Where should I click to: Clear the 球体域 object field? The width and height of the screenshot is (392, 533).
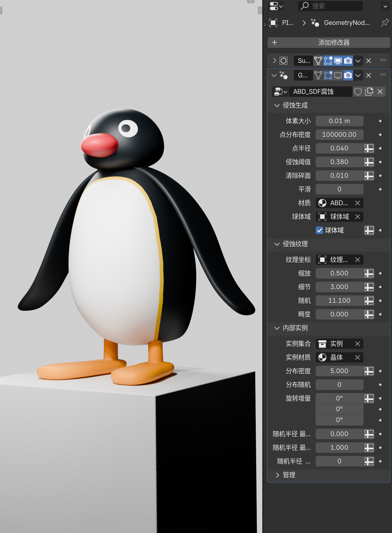coord(358,217)
